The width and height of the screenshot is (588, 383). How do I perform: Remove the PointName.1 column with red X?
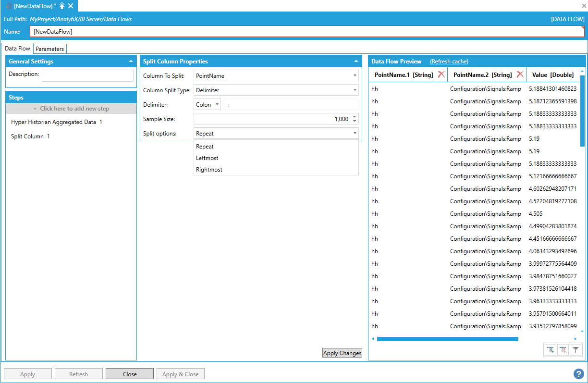point(441,74)
